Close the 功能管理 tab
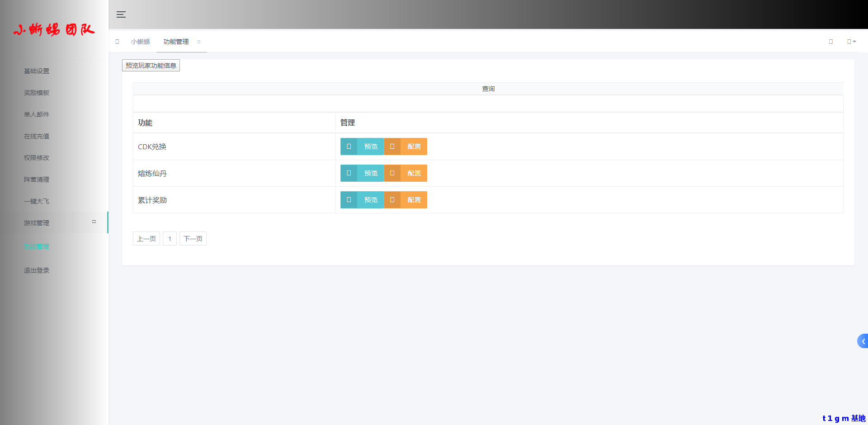The image size is (868, 425). pyautogui.click(x=199, y=42)
